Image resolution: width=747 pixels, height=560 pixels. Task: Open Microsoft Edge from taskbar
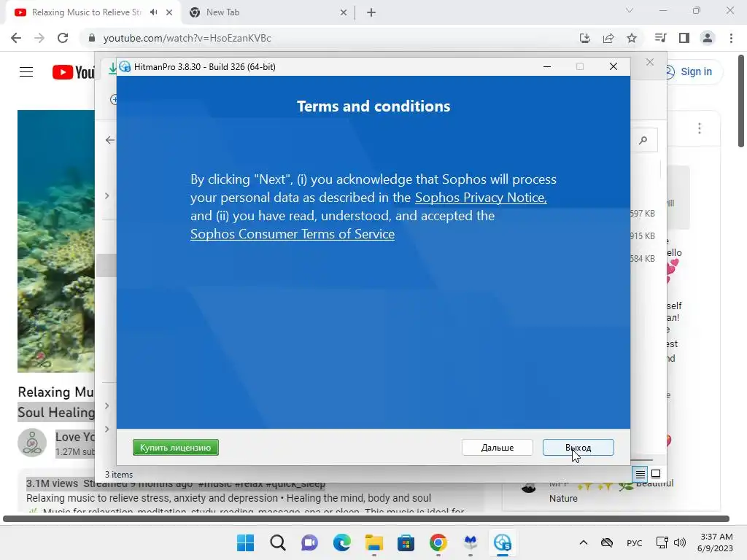(x=342, y=542)
